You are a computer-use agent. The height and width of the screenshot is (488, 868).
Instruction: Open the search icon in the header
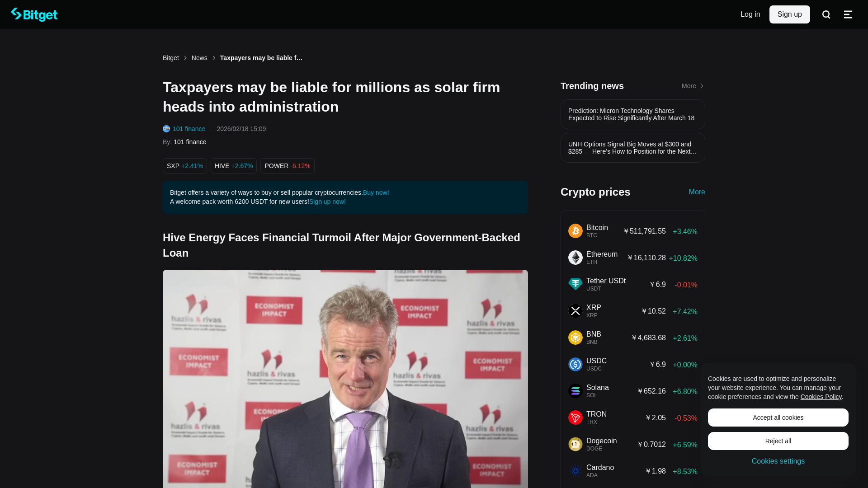pyautogui.click(x=826, y=14)
